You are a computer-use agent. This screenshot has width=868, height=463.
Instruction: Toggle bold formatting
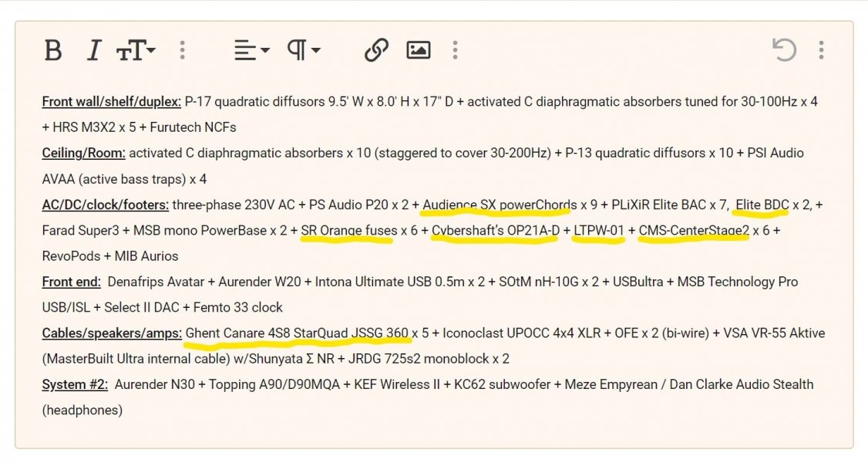[52, 51]
